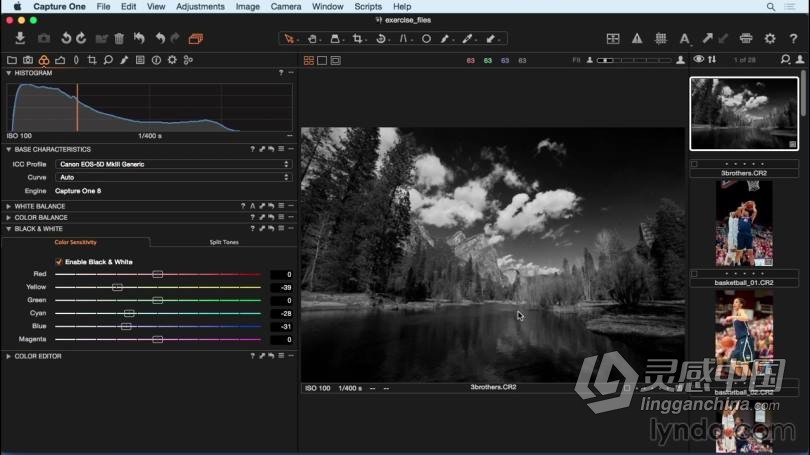Reset Black & White tool adjustments

tap(271, 228)
